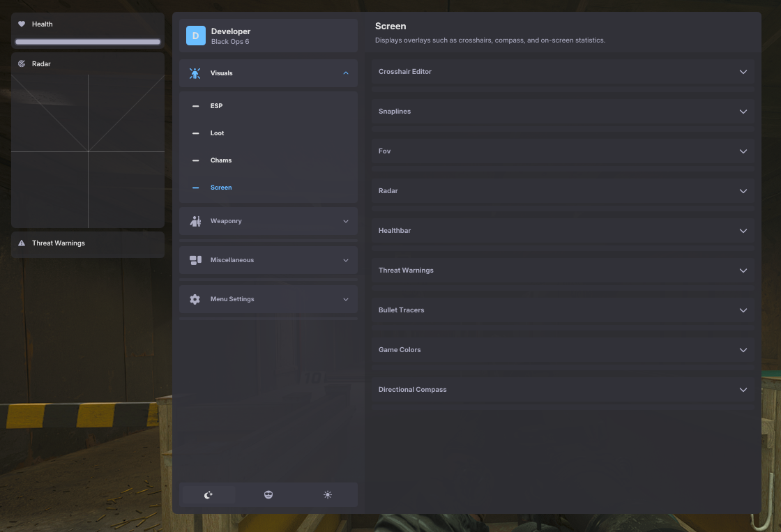
Task: Open the ESP submenu item
Action: tap(216, 106)
